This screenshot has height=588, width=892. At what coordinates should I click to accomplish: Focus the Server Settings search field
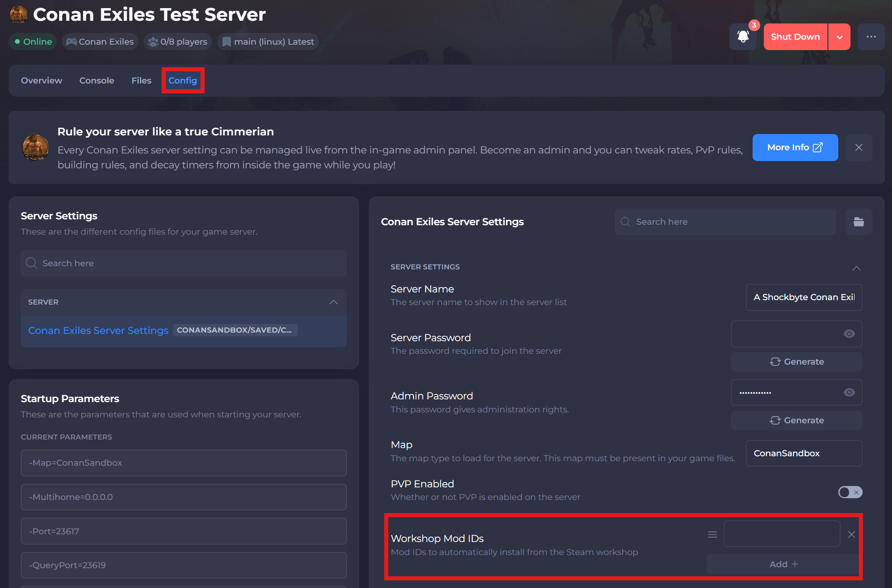(184, 263)
